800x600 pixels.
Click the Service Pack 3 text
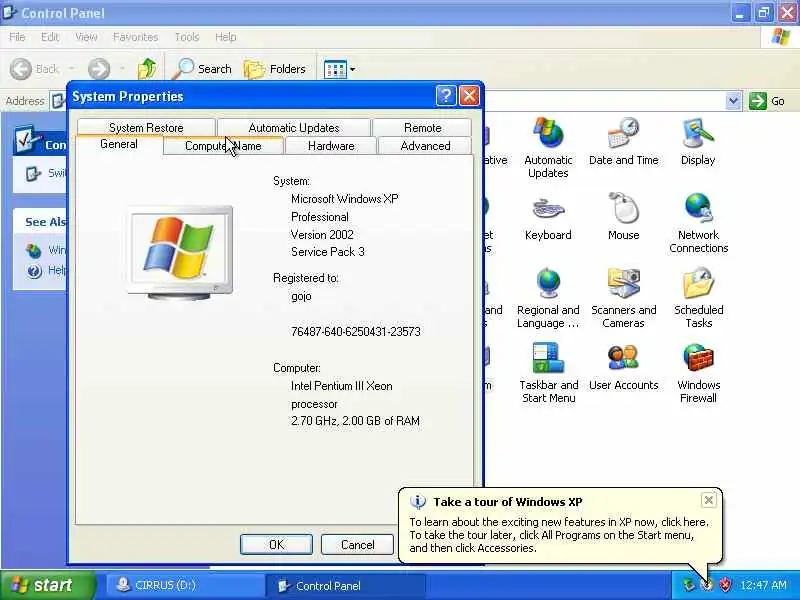tap(328, 252)
